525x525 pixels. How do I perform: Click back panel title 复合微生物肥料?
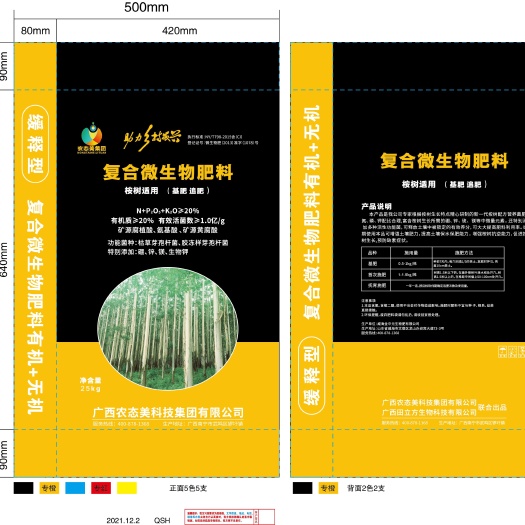click(444, 161)
